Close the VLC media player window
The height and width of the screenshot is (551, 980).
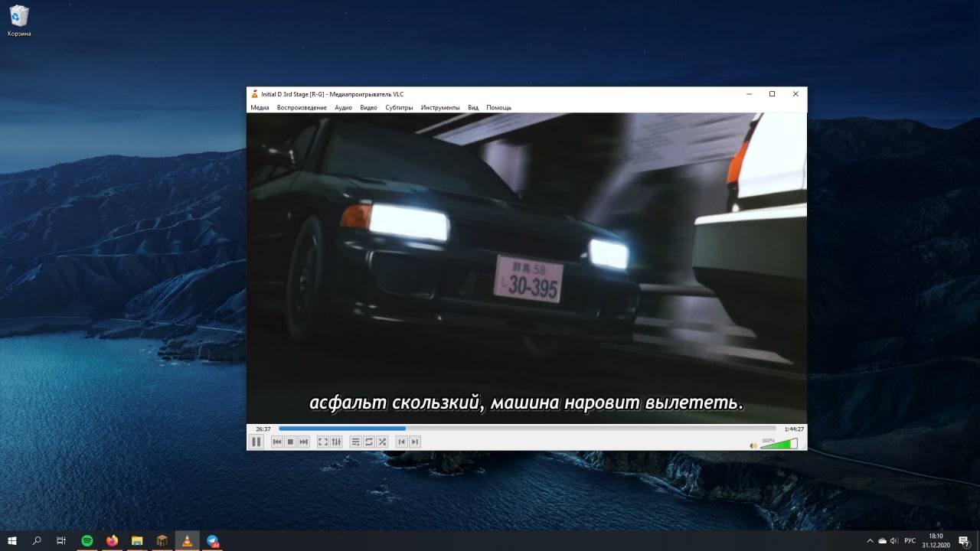tap(795, 94)
